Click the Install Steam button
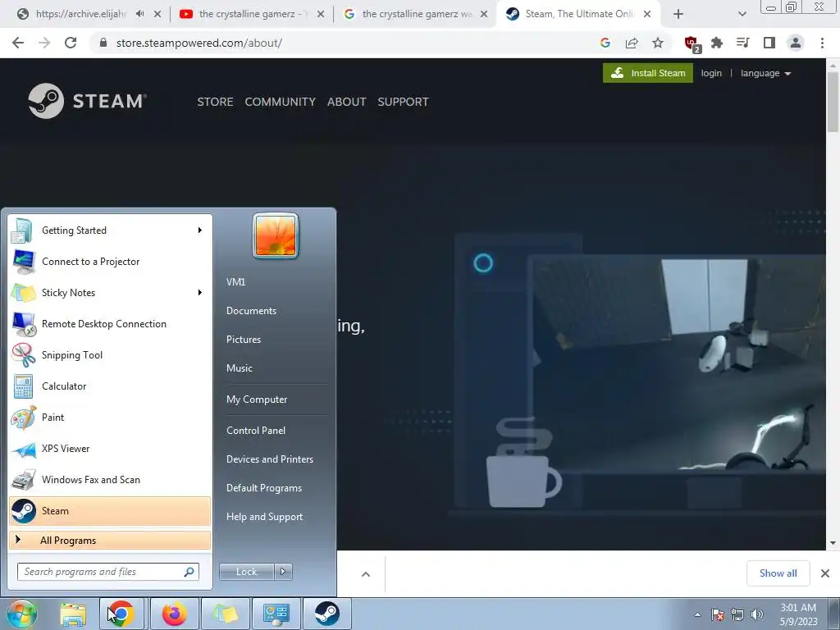 648,73
